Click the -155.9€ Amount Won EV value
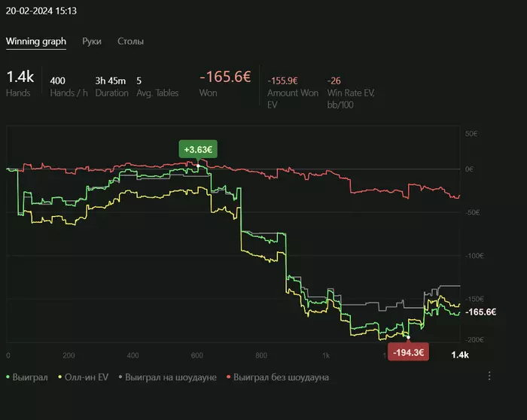 (282, 81)
